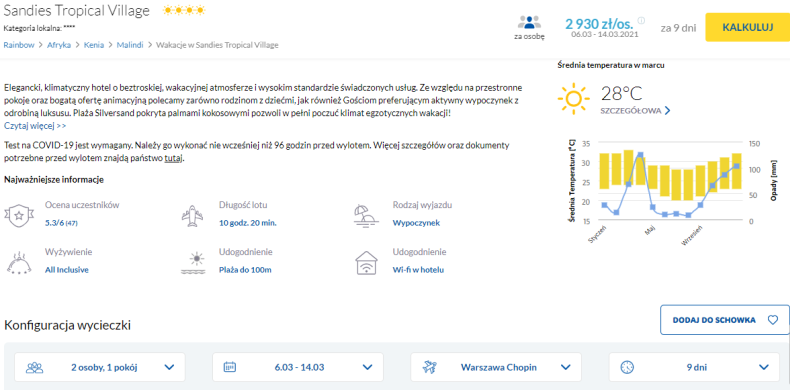
Task: Click the 'Maj' label on climate chart
Action: [649, 231]
